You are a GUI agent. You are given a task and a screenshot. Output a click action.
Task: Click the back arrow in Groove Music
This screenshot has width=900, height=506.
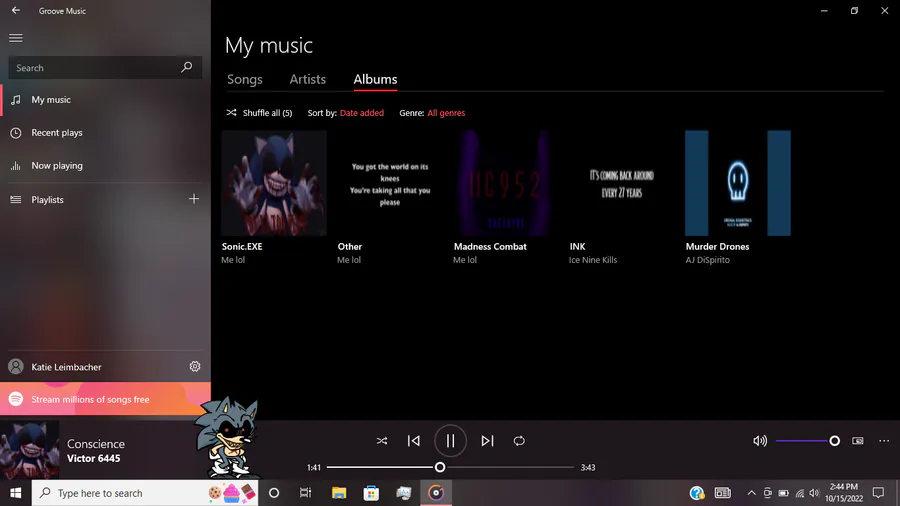point(15,10)
